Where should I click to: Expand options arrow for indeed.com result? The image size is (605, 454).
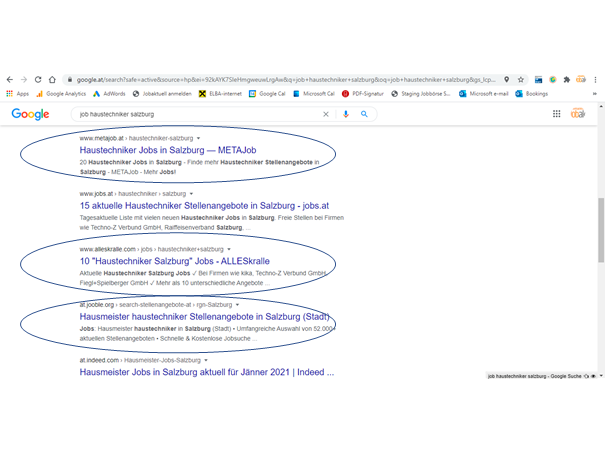pyautogui.click(x=206, y=360)
